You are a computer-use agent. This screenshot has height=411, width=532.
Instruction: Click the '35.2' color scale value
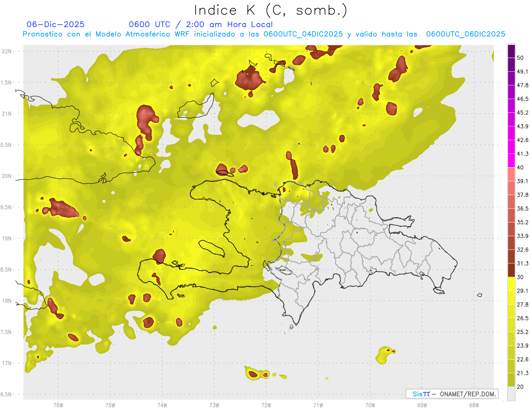[x=523, y=222]
